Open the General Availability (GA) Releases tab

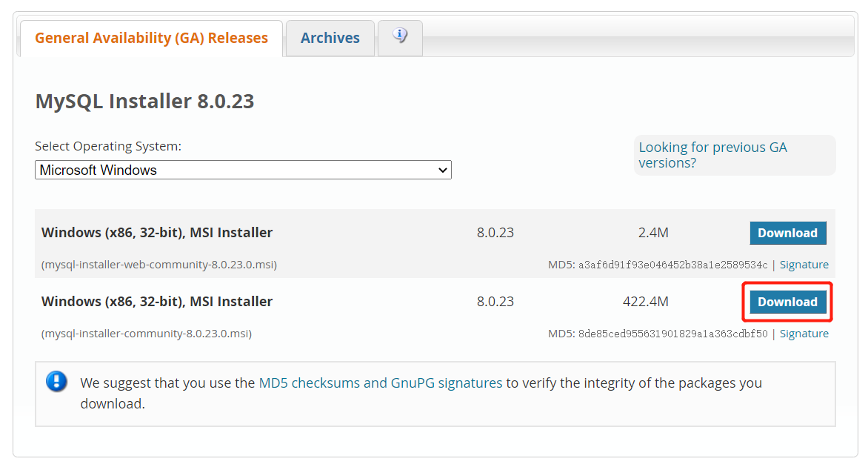click(x=151, y=39)
